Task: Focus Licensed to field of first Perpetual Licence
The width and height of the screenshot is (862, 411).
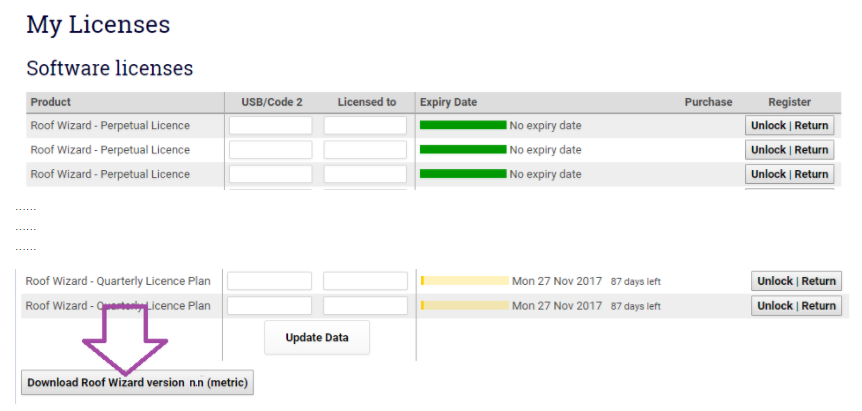Action: pos(365,125)
